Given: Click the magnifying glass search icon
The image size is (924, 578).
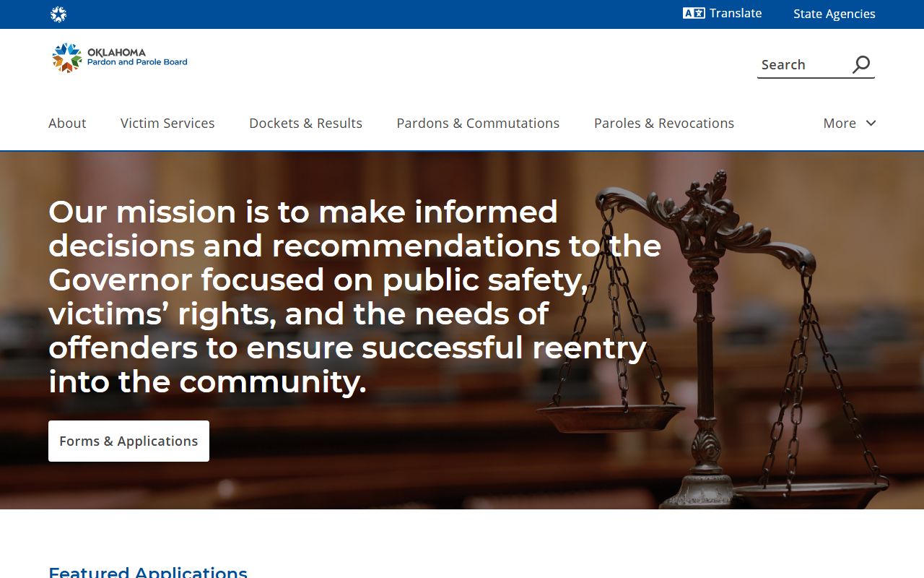Looking at the screenshot, I should pyautogui.click(x=861, y=64).
